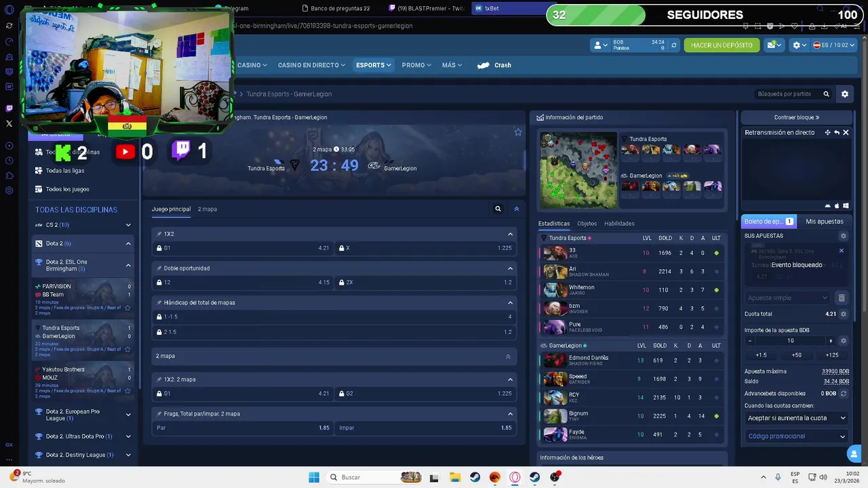Viewport: 868px width, 488px height.
Task: Open the Habilidades tab
Action: coord(619,223)
